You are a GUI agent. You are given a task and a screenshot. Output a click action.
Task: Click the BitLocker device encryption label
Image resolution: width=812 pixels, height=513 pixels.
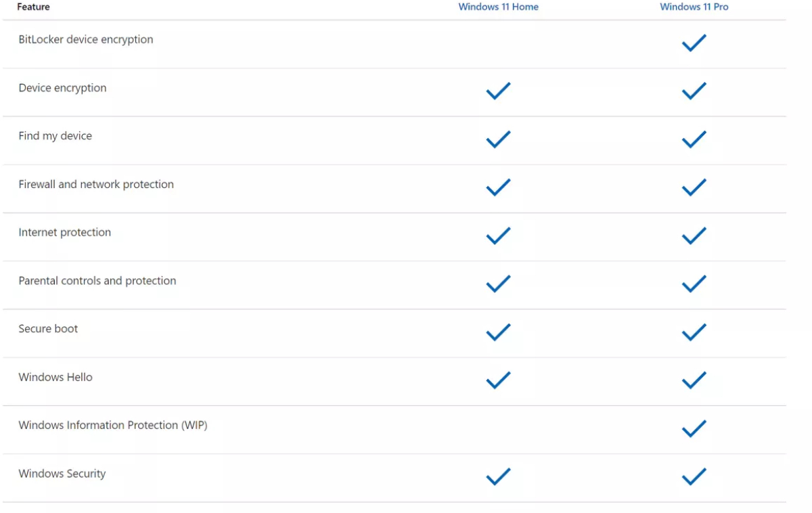(86, 39)
